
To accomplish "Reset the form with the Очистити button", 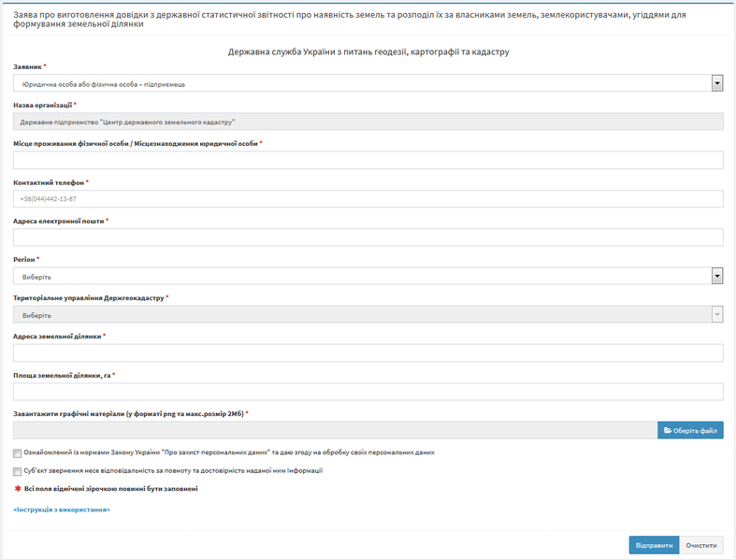I will tap(701, 545).
